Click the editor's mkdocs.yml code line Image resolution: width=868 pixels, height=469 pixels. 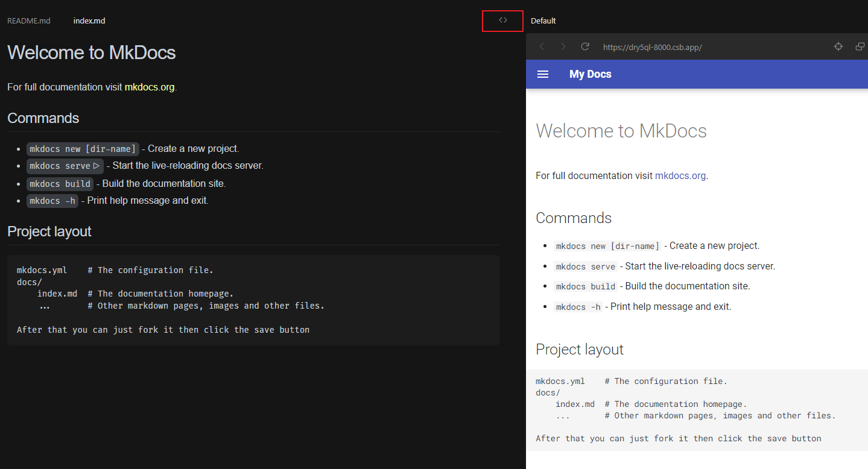pos(115,270)
